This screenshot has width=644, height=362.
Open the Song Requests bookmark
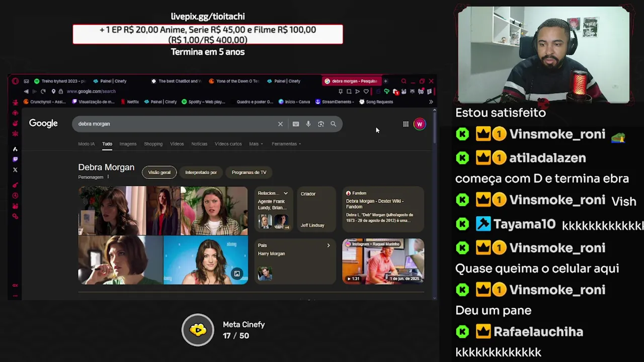pyautogui.click(x=376, y=102)
